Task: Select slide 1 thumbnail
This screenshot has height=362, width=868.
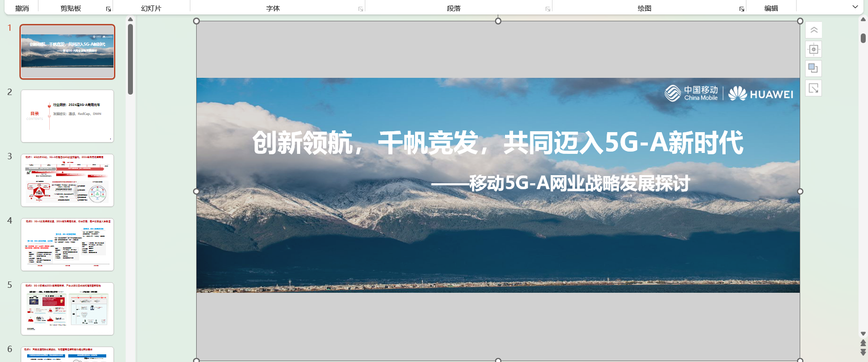Action: click(x=67, y=52)
